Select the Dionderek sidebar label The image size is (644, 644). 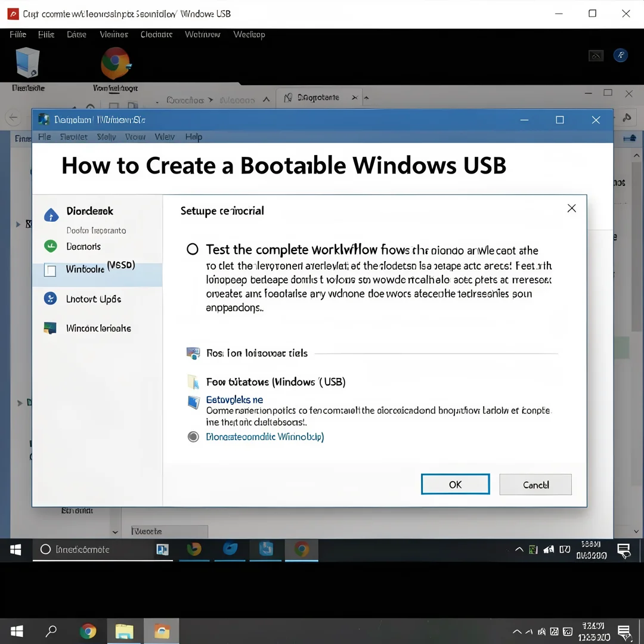(x=90, y=210)
